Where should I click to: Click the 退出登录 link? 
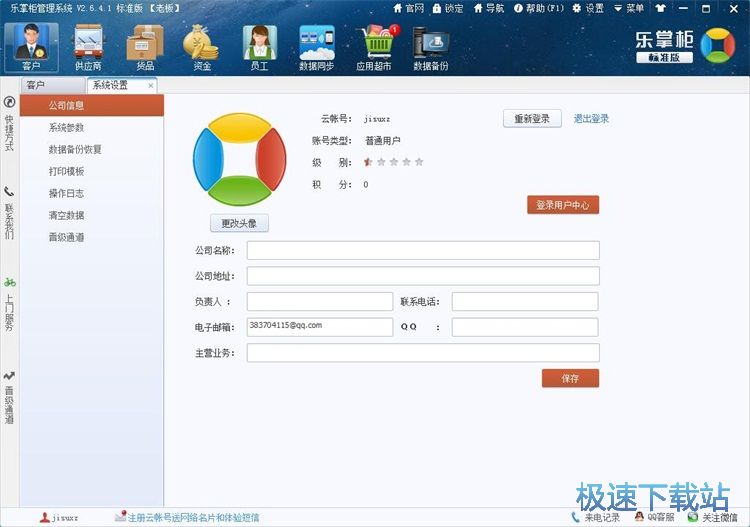[591, 119]
